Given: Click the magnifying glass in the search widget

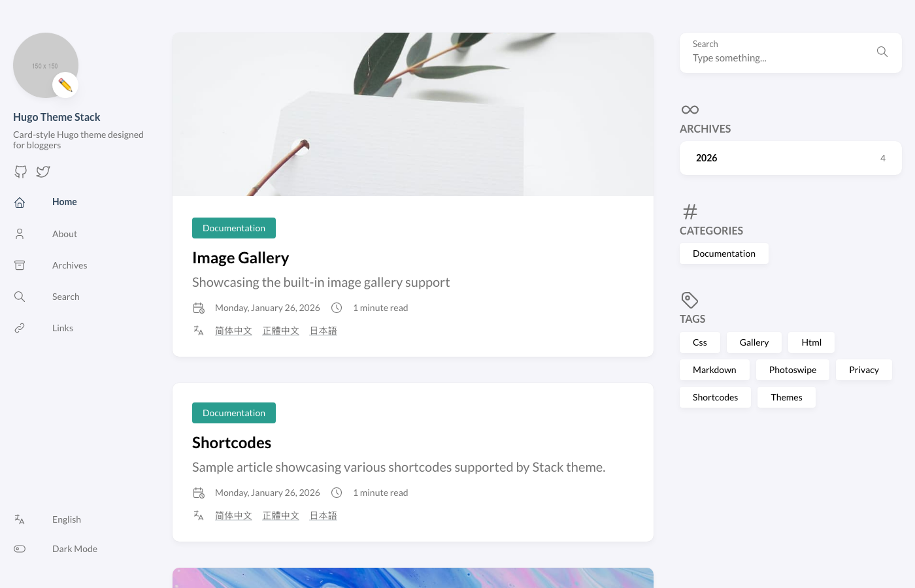Looking at the screenshot, I should (882, 52).
